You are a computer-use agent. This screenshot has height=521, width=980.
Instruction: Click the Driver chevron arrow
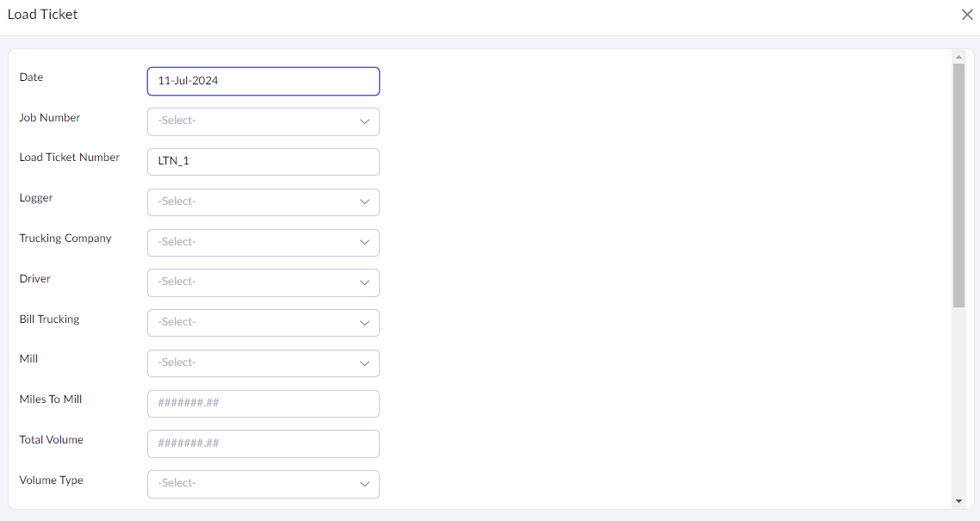[364, 282]
